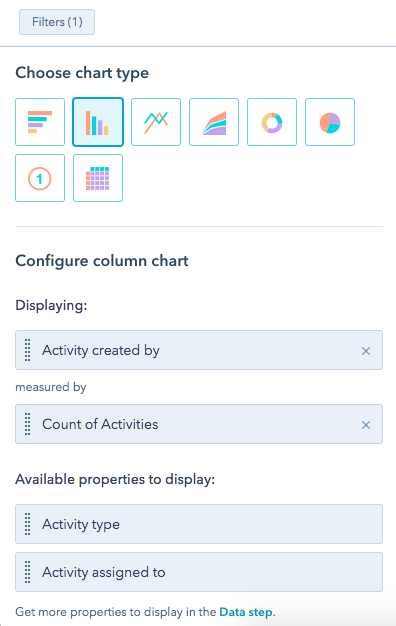Click drag handle of Count of Activities
This screenshot has width=396, height=626.
28,424
